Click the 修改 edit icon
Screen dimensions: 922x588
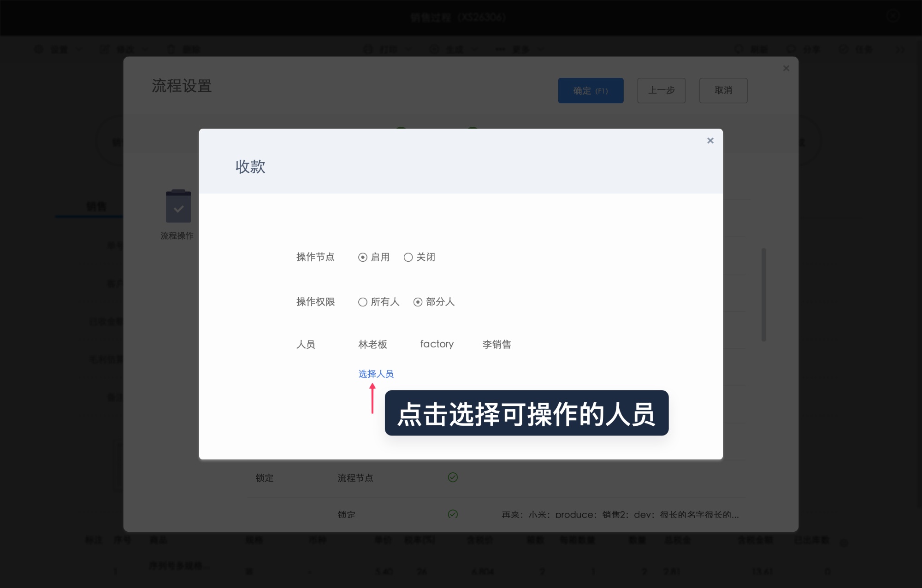point(105,49)
